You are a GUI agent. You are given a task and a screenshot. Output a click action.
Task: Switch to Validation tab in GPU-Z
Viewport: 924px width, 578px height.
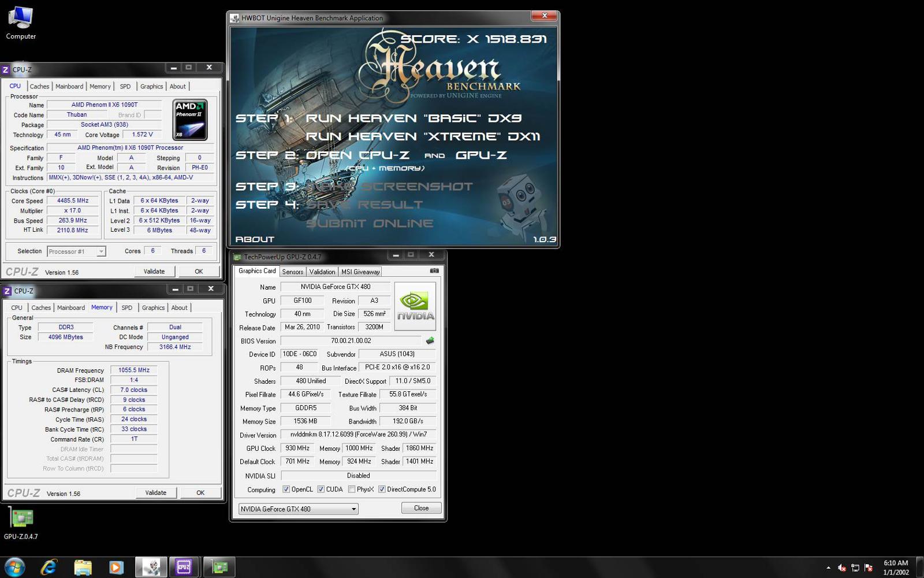(x=322, y=272)
